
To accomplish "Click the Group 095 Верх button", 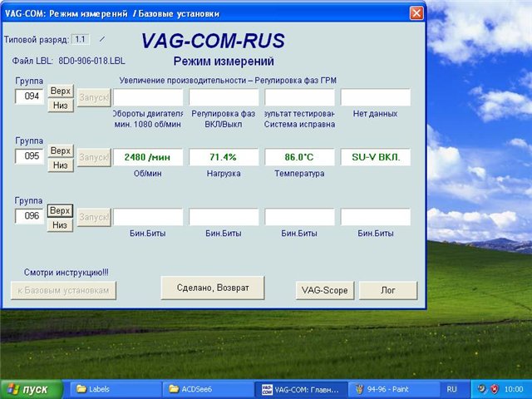I will tap(61, 150).
